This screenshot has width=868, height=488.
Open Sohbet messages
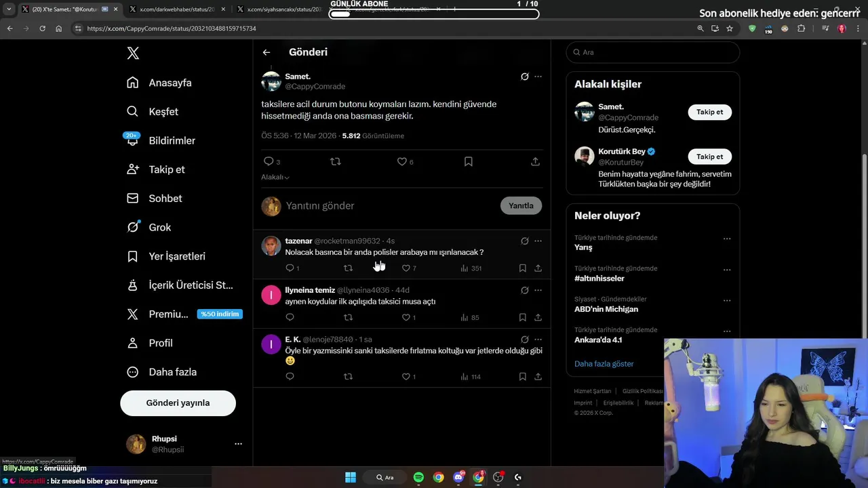155,199
